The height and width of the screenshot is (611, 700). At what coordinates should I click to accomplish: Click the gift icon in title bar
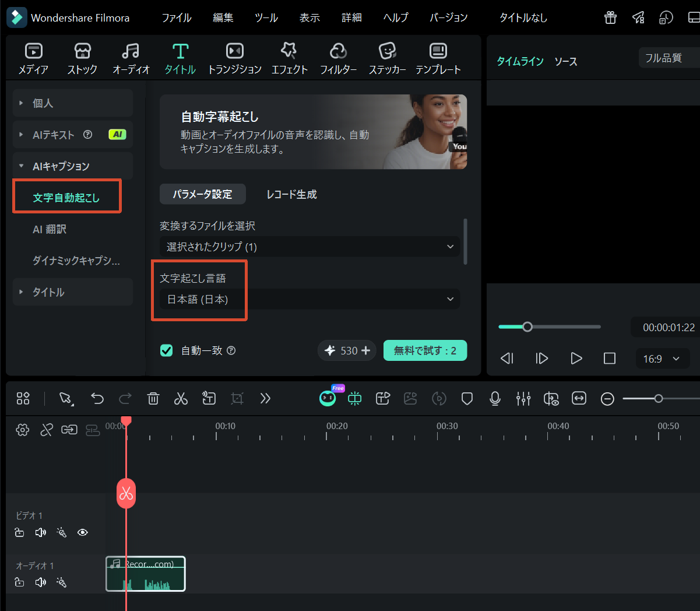click(610, 17)
